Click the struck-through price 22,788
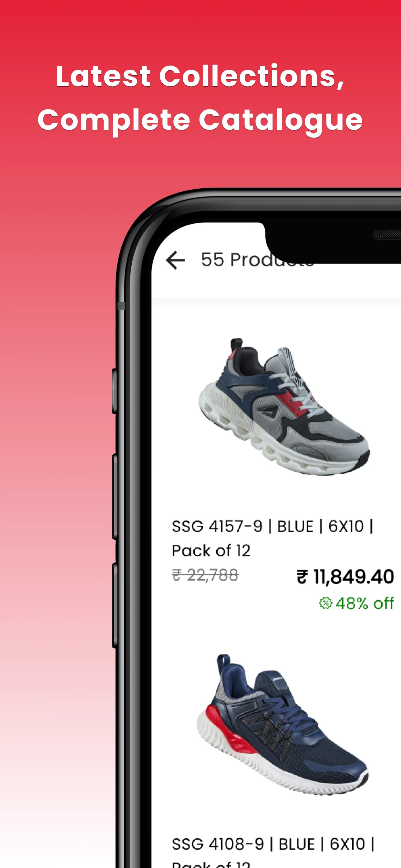 (213, 575)
